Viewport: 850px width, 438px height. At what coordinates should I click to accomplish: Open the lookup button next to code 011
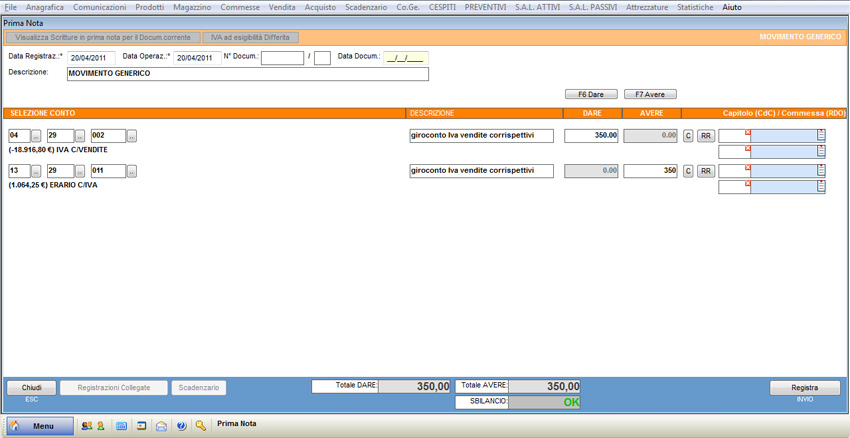tap(131, 172)
